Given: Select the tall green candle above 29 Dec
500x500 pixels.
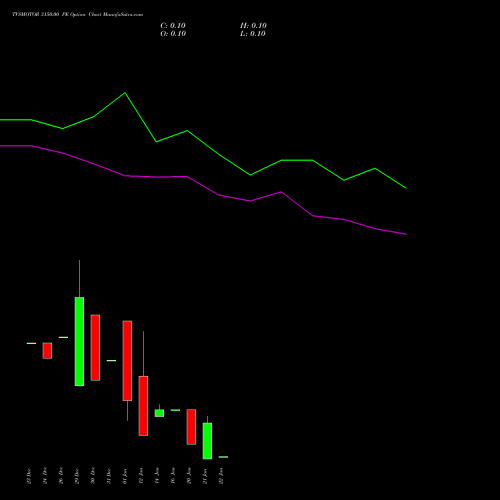Looking at the screenshot, I should [79, 341].
